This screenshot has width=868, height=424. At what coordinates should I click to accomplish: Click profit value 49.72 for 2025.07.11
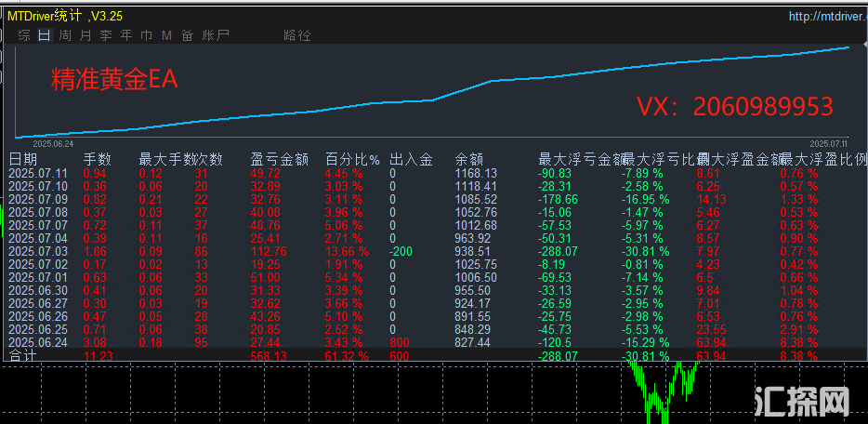265,173
